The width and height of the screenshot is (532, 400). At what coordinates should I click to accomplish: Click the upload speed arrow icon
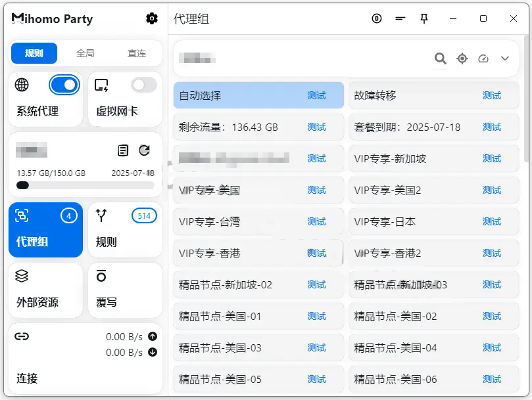(x=153, y=336)
